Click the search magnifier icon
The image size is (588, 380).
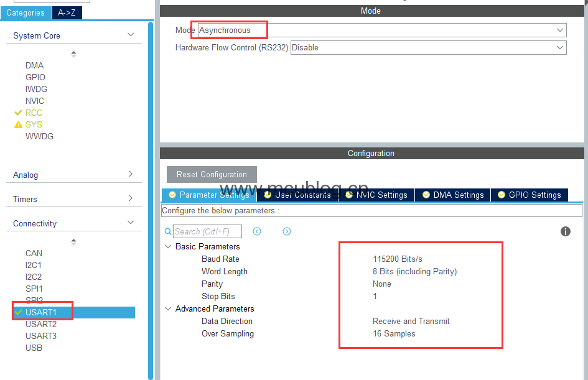click(x=168, y=231)
